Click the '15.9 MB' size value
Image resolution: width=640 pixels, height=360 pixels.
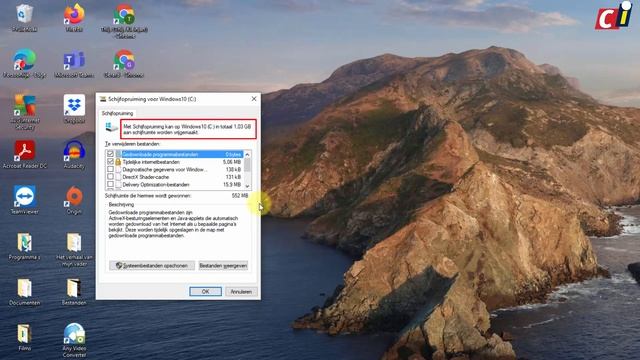[x=232, y=184]
